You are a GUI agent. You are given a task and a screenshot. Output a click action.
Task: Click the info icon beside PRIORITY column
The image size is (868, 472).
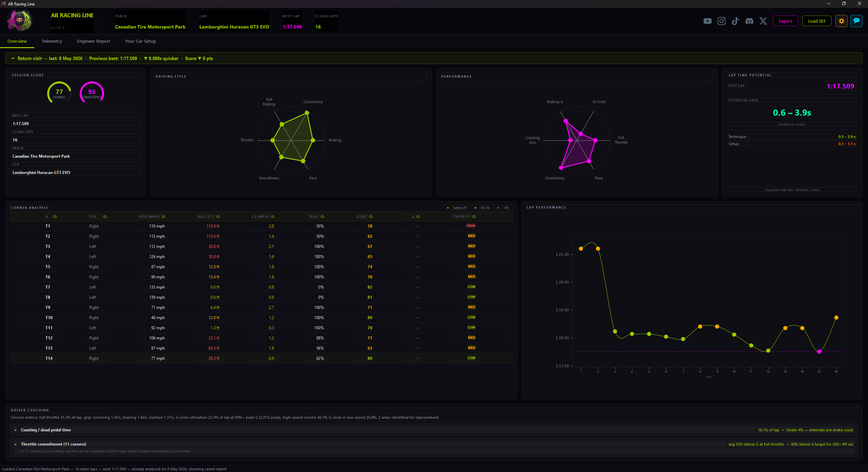474,217
